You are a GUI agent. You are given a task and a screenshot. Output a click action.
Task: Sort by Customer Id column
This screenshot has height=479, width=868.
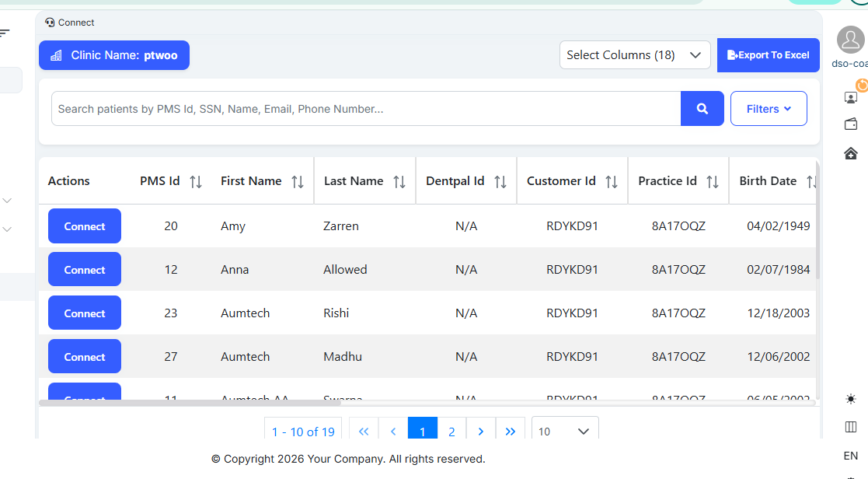point(612,182)
